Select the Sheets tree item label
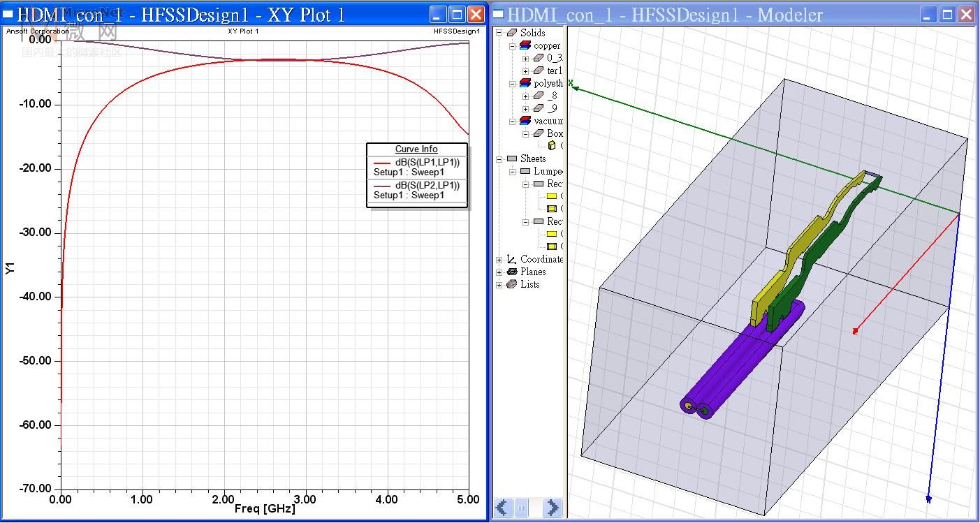The height and width of the screenshot is (523, 980). [533, 159]
